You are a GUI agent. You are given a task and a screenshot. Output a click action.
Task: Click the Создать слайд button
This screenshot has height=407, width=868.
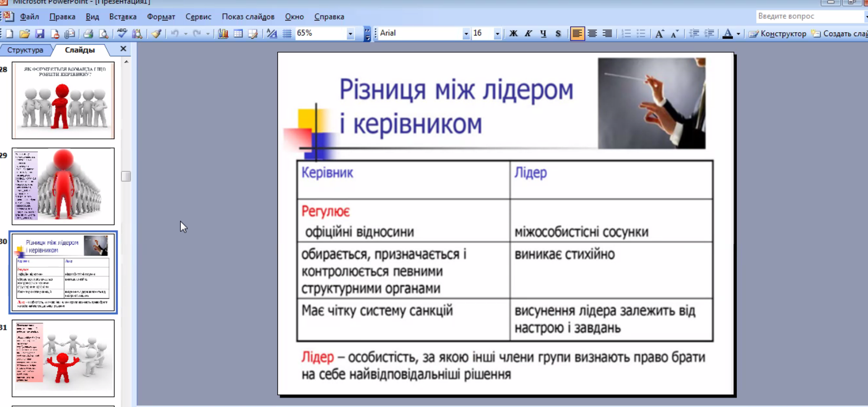[x=840, y=34]
